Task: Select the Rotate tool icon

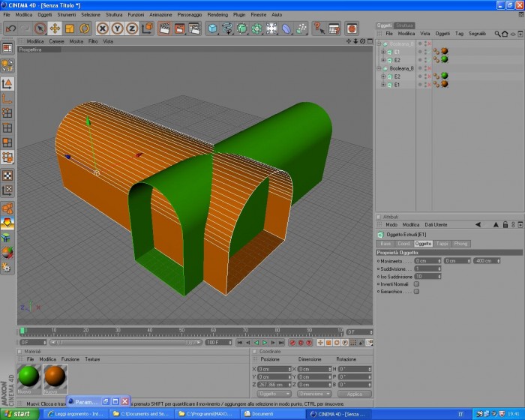Action: coord(84,28)
